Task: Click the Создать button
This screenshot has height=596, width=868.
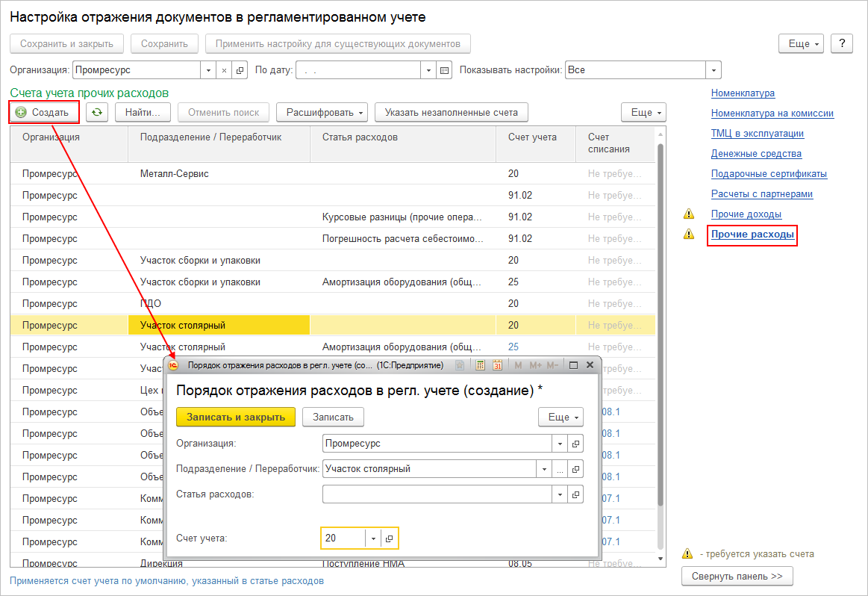Action: [44, 113]
